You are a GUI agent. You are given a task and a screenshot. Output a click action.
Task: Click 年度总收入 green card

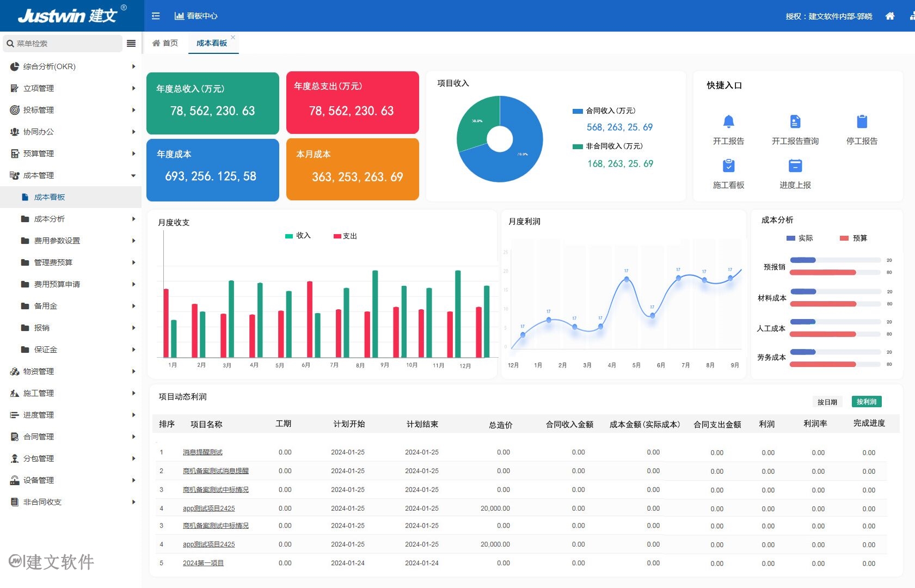[x=213, y=103]
